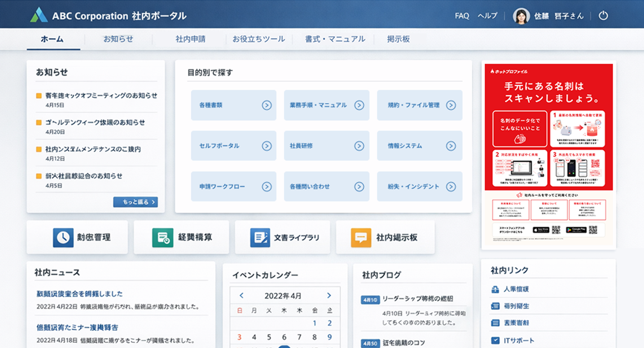Open the 文書ライブラリ document icon
Image resolution: width=644 pixels, height=348 pixels.
(x=260, y=237)
